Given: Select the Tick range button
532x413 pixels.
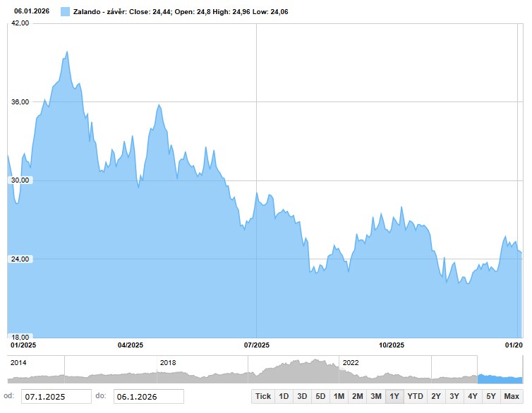Looking at the screenshot, I should click(263, 396).
